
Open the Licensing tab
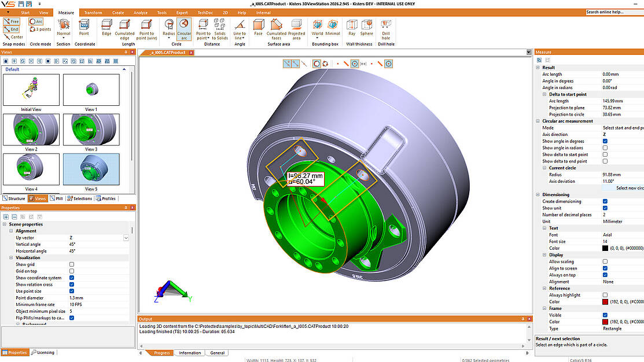[x=43, y=353]
